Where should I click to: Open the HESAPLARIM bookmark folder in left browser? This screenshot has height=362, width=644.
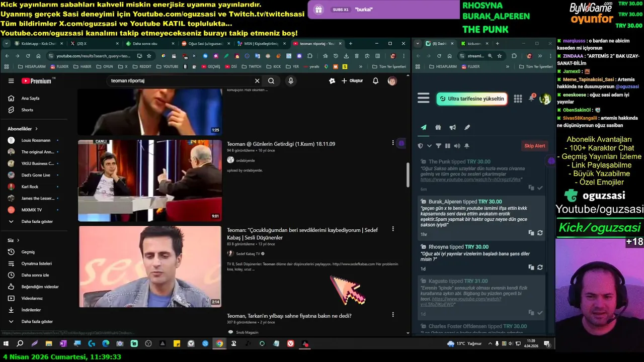point(31,66)
